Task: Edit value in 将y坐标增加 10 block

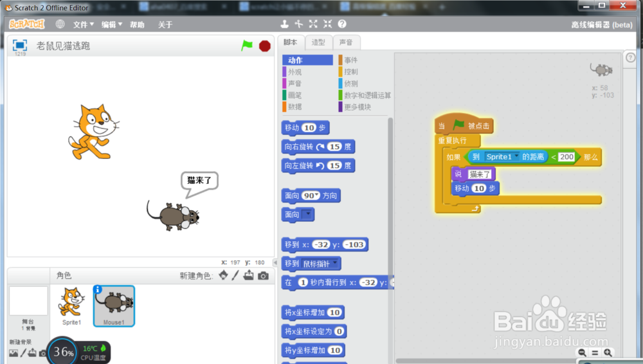Action: [335, 350]
